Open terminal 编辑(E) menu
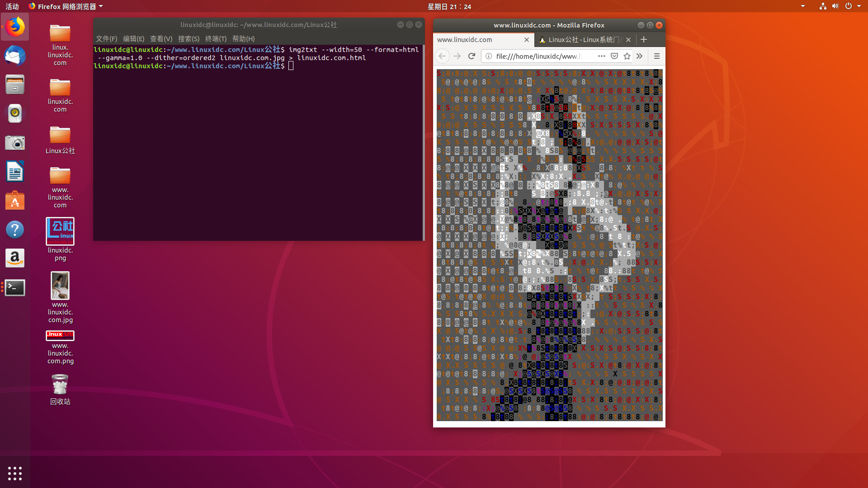This screenshot has width=868, height=488. click(134, 39)
